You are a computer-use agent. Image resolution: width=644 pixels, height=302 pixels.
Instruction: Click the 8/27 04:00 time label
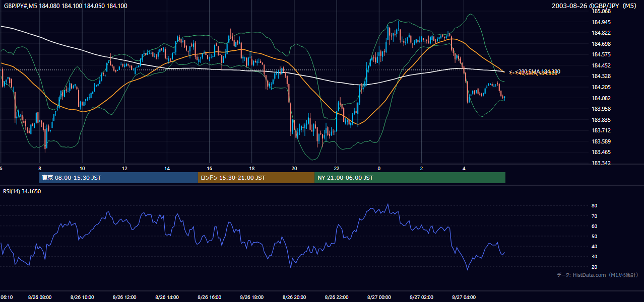click(464, 297)
